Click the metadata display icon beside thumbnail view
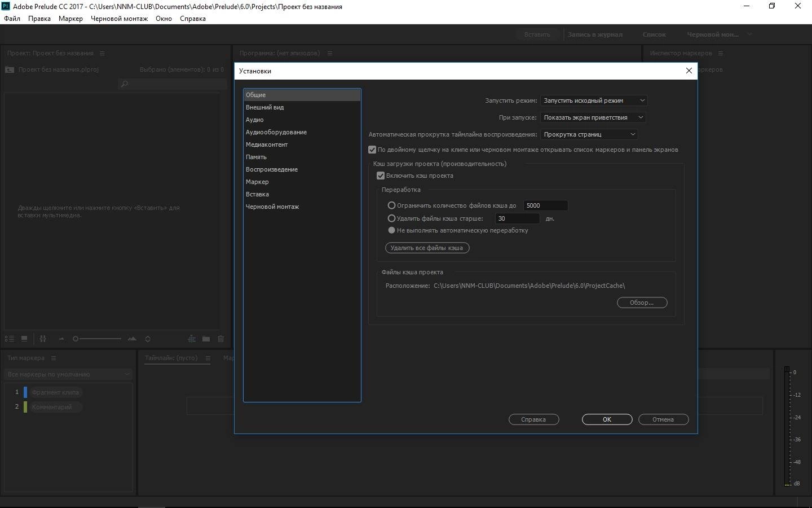The image size is (812, 508). click(x=43, y=339)
